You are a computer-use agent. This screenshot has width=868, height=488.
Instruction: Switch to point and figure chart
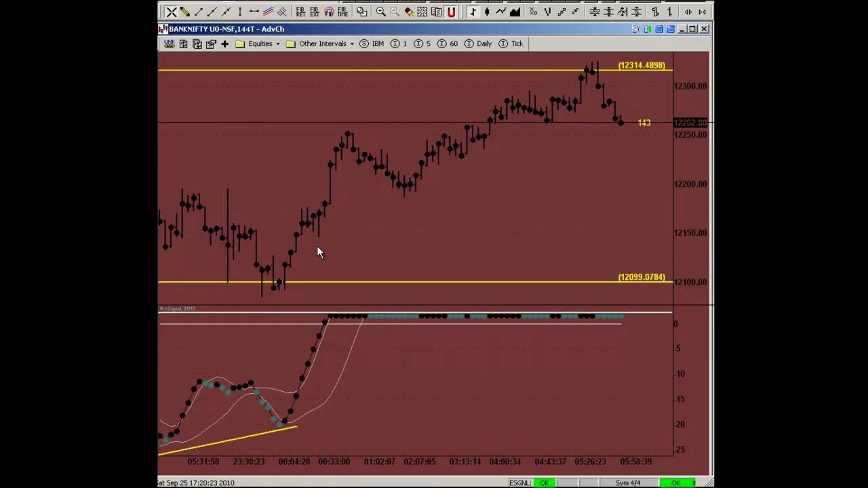(534, 12)
